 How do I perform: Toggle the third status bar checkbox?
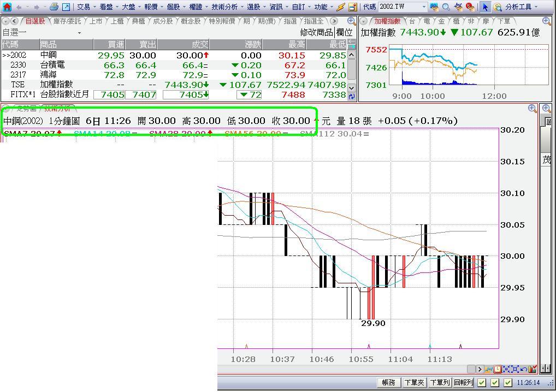coord(508,383)
